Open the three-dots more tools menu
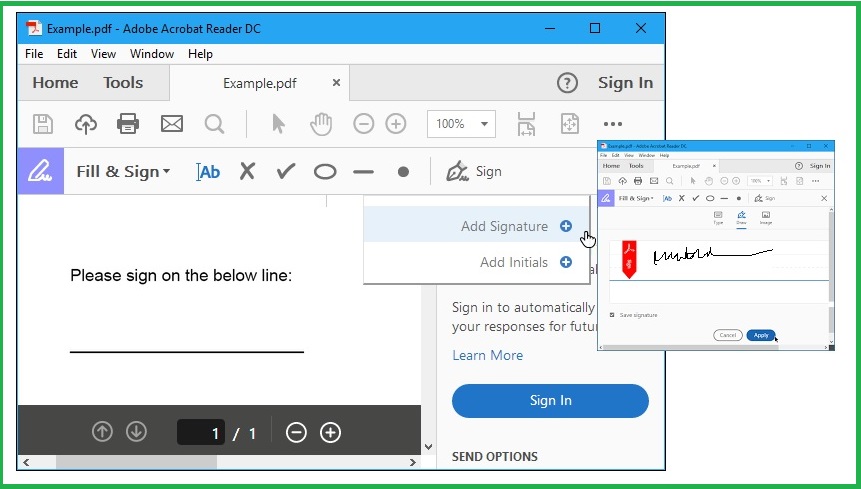 point(613,124)
